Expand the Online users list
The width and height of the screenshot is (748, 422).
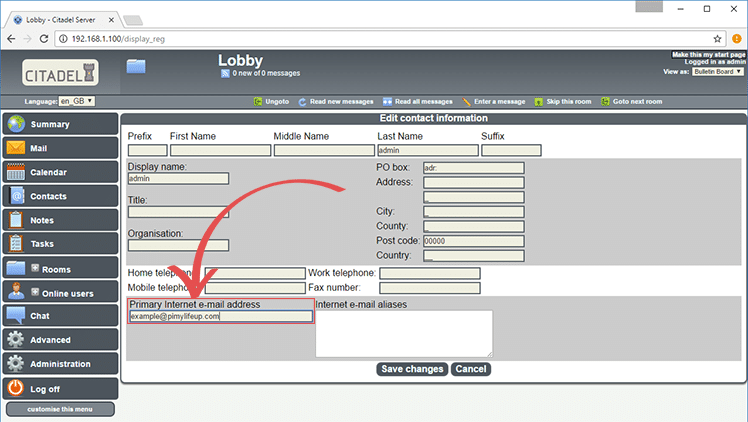(35, 292)
